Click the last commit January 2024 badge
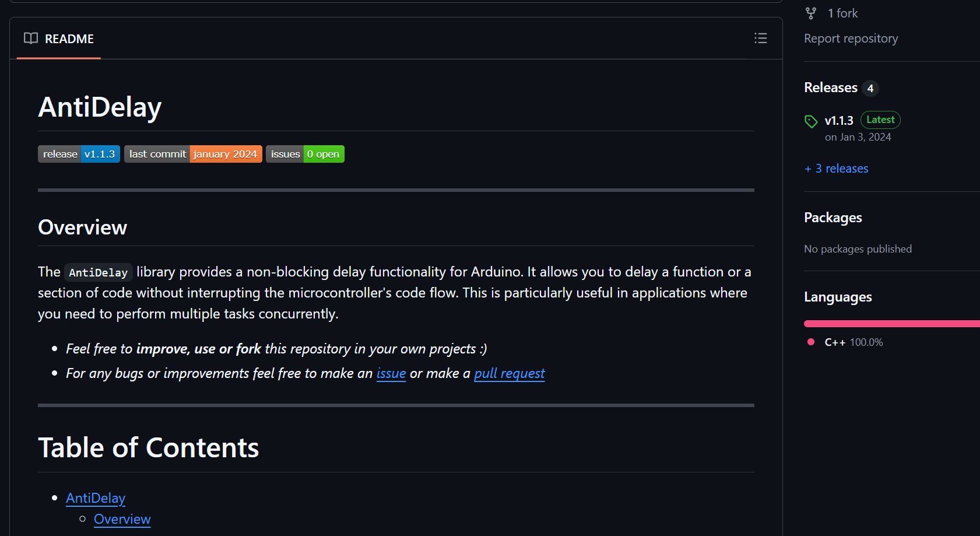980x536 pixels. (x=193, y=154)
